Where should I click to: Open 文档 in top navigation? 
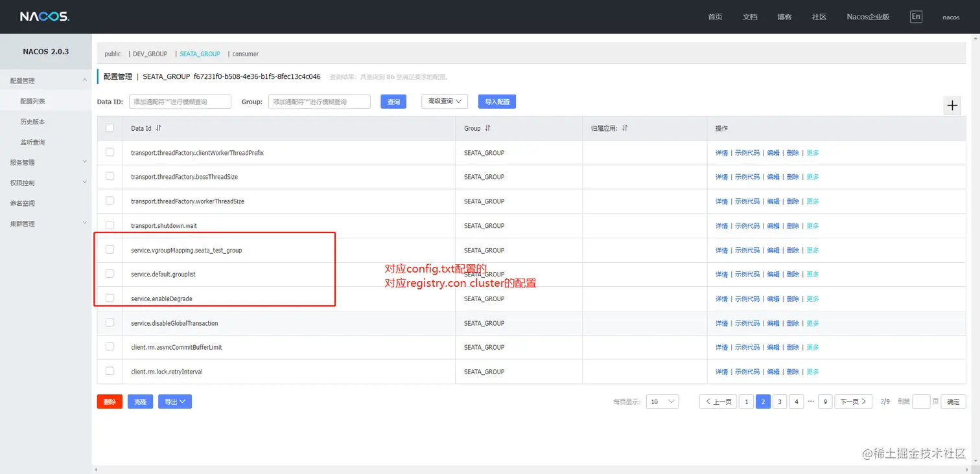tap(750, 17)
